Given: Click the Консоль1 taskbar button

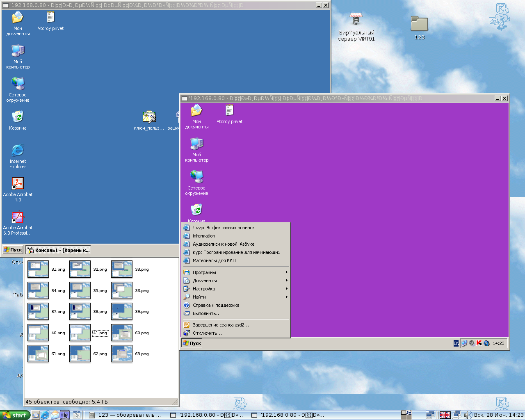Looking at the screenshot, I should tap(58, 250).
